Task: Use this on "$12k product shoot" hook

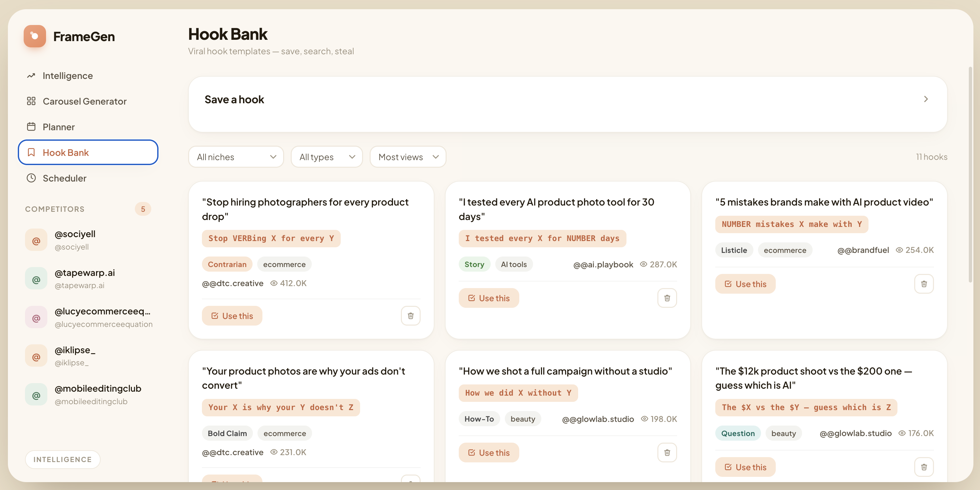Action: (745, 467)
